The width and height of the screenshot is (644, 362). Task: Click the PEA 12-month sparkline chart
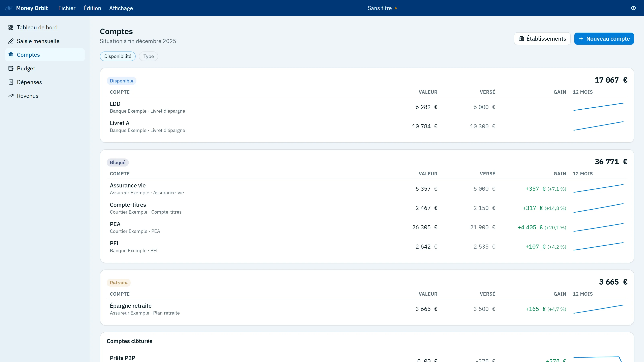point(598,227)
